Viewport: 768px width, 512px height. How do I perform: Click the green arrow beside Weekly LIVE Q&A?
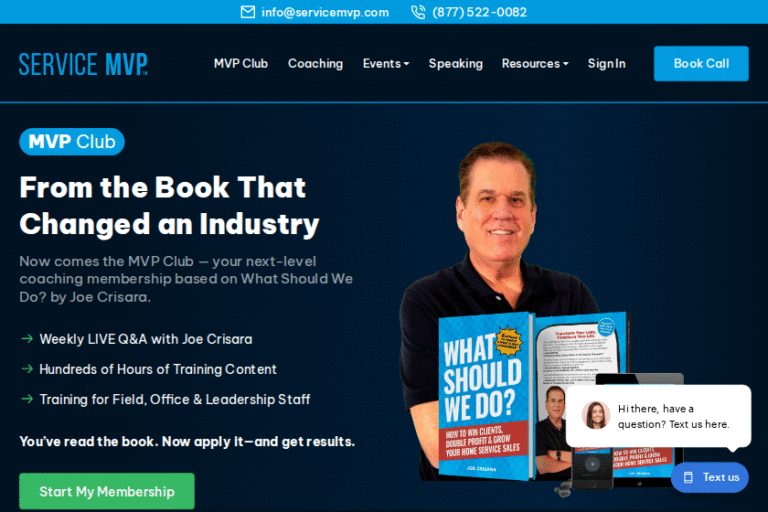tap(27, 339)
